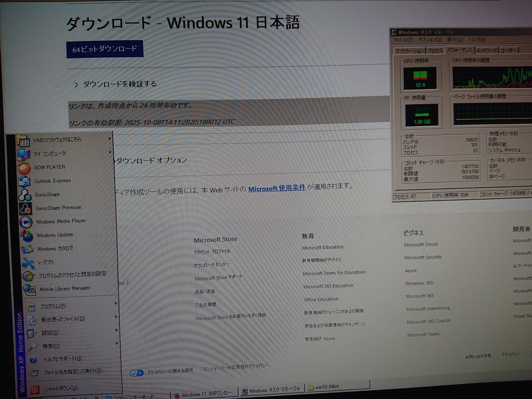Open 学生向け Azure footer link
532x399 pixels.
pyautogui.click(x=320, y=339)
